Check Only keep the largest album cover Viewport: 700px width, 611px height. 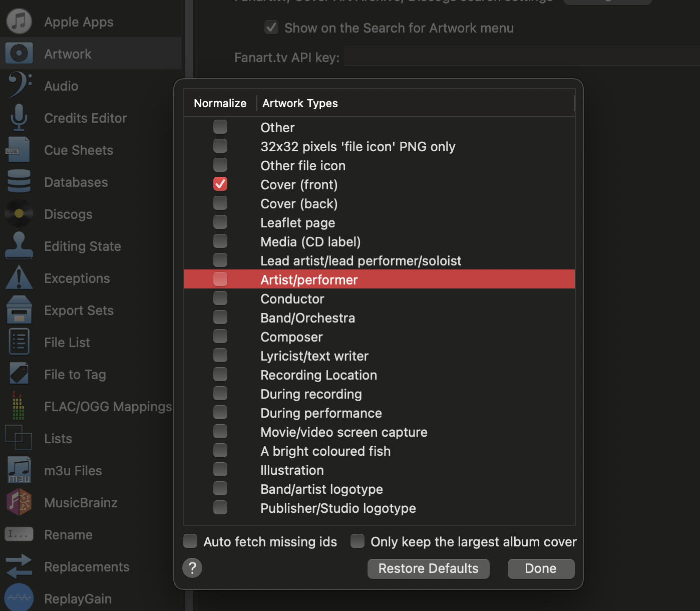[x=358, y=541]
